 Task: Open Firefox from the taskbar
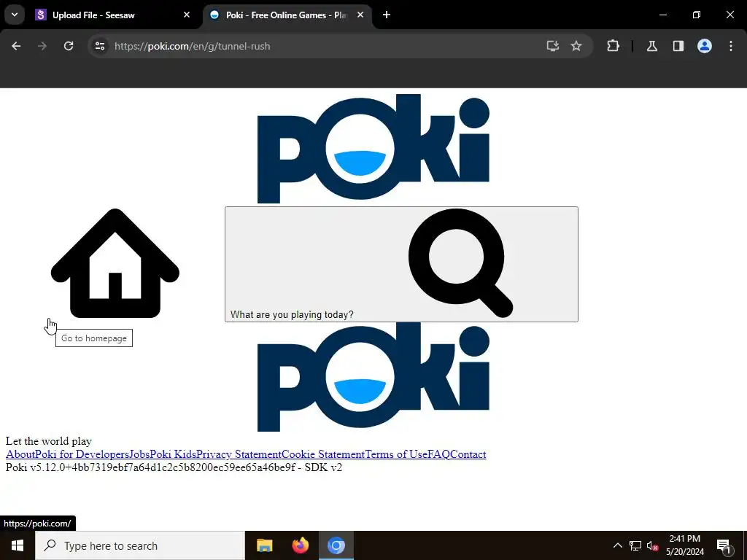pos(300,545)
